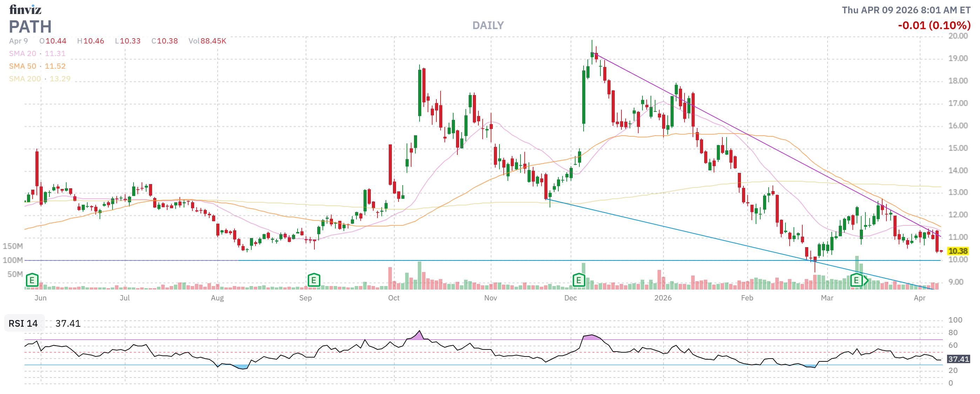Select the 2026 label on time axis

coord(663,298)
